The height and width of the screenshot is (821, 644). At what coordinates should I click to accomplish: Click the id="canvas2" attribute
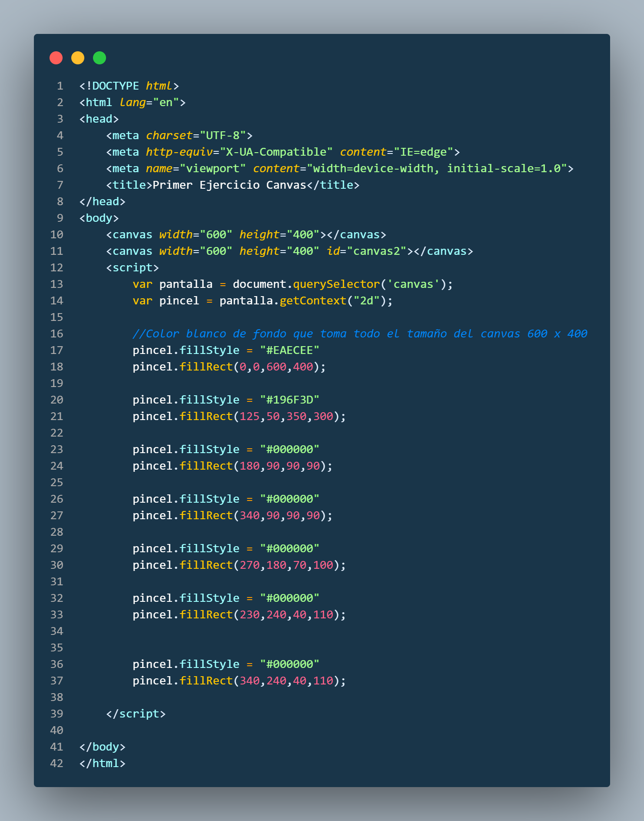point(366,251)
